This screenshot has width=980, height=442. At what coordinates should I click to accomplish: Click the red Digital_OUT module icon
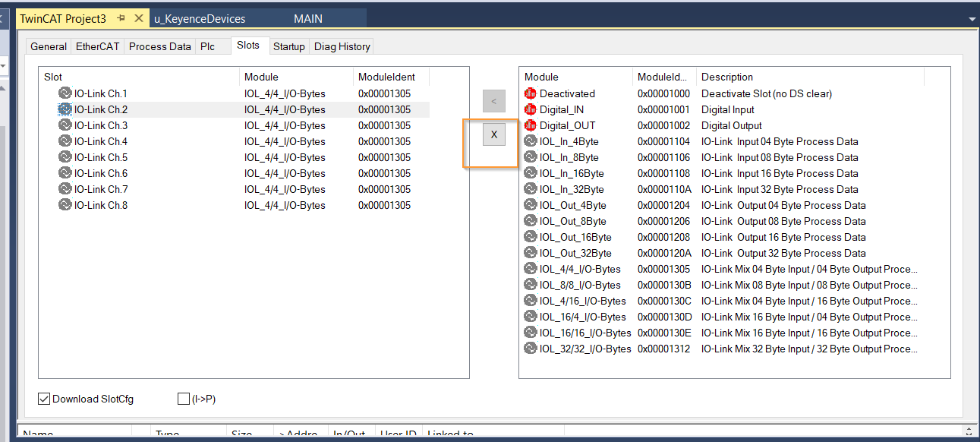click(x=530, y=125)
